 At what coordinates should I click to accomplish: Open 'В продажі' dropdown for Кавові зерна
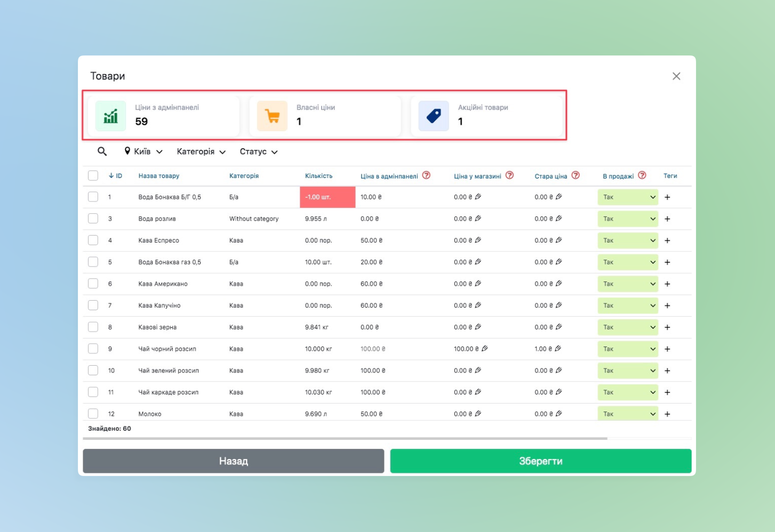pos(628,327)
